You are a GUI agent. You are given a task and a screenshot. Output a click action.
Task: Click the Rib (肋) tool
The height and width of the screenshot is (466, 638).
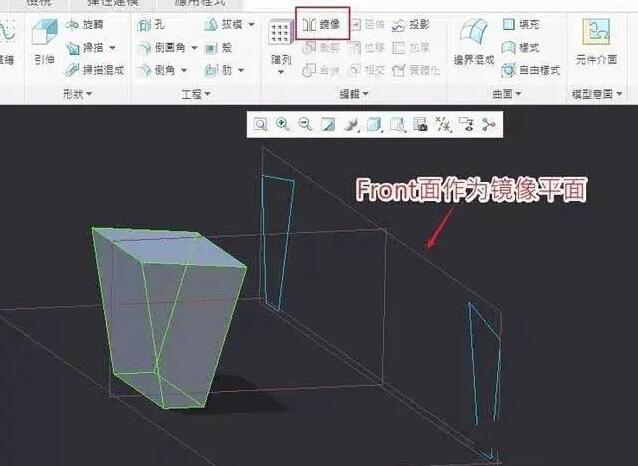[218, 71]
